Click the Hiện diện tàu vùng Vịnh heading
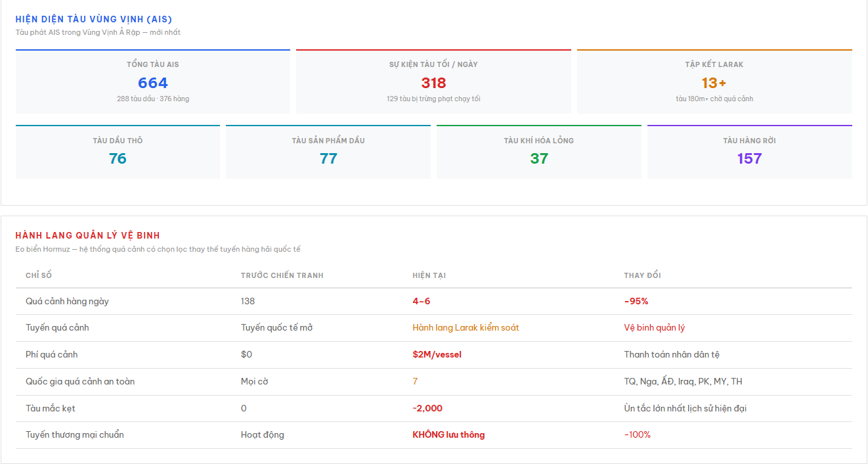The height and width of the screenshot is (464, 868). point(94,20)
